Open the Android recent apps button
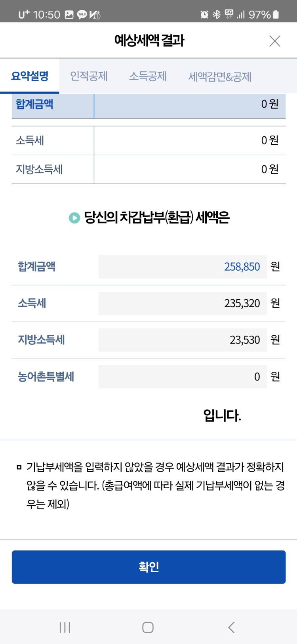Screen dimensions: 297x644 click(65, 627)
